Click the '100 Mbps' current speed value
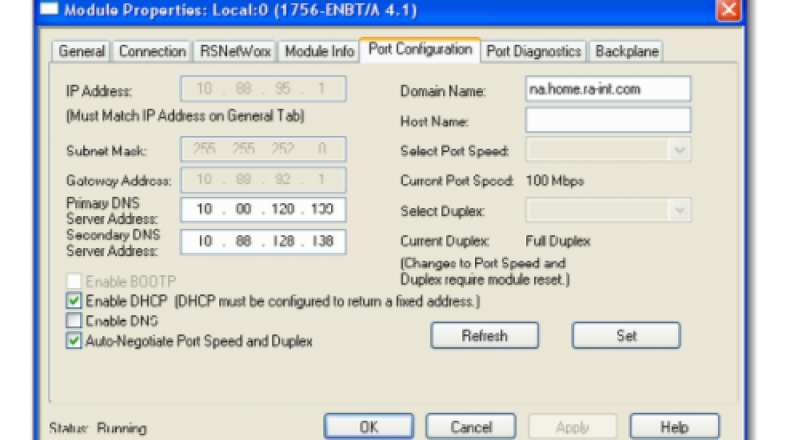This screenshot has width=806, height=440. pos(555,181)
